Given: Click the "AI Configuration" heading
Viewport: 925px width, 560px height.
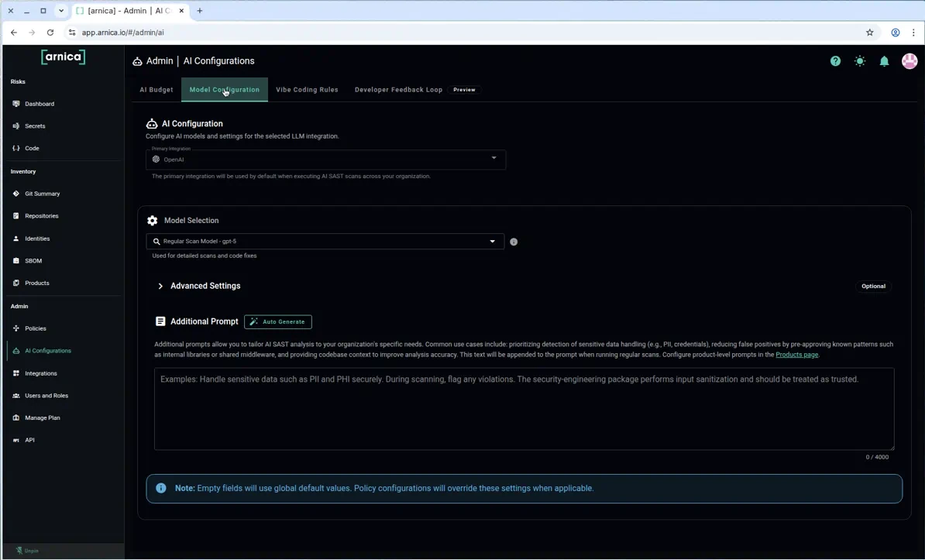Looking at the screenshot, I should 192,124.
